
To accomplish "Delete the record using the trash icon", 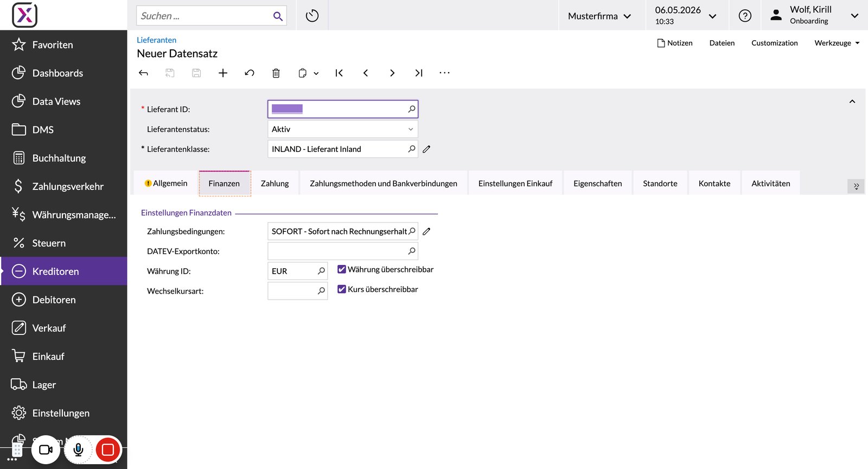I will (x=276, y=73).
